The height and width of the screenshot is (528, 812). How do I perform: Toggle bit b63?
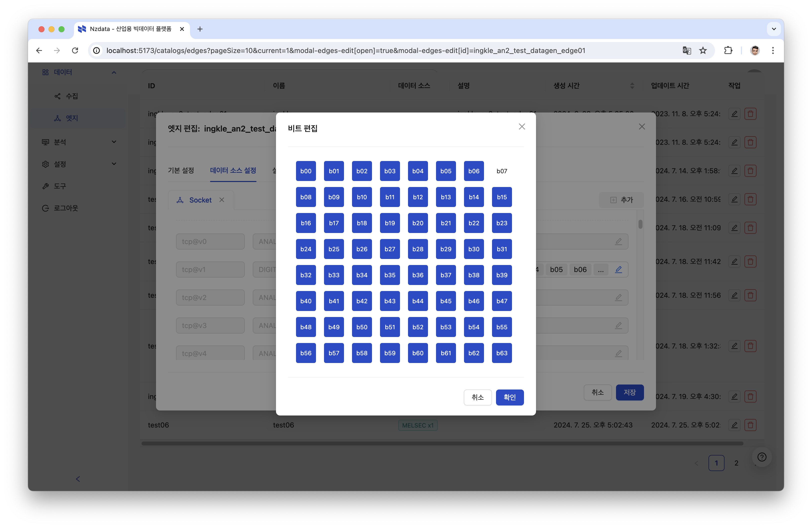[501, 353]
